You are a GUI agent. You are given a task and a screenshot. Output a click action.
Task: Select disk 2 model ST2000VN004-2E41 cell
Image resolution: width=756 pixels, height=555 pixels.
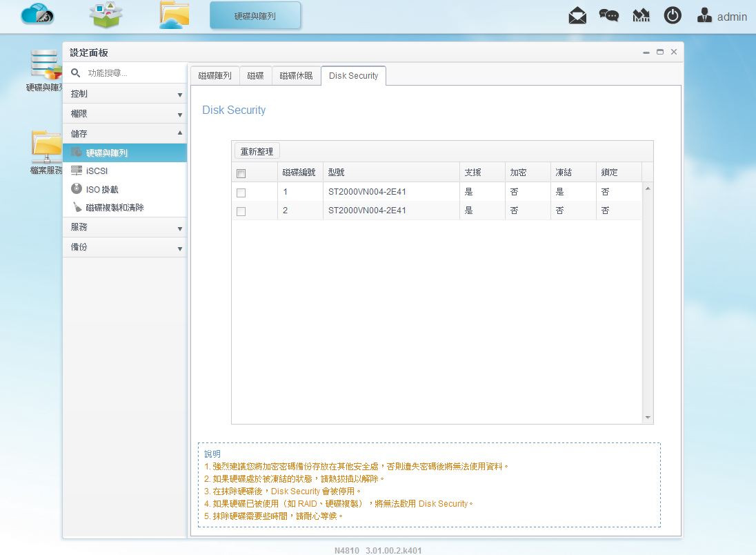[x=391, y=211]
